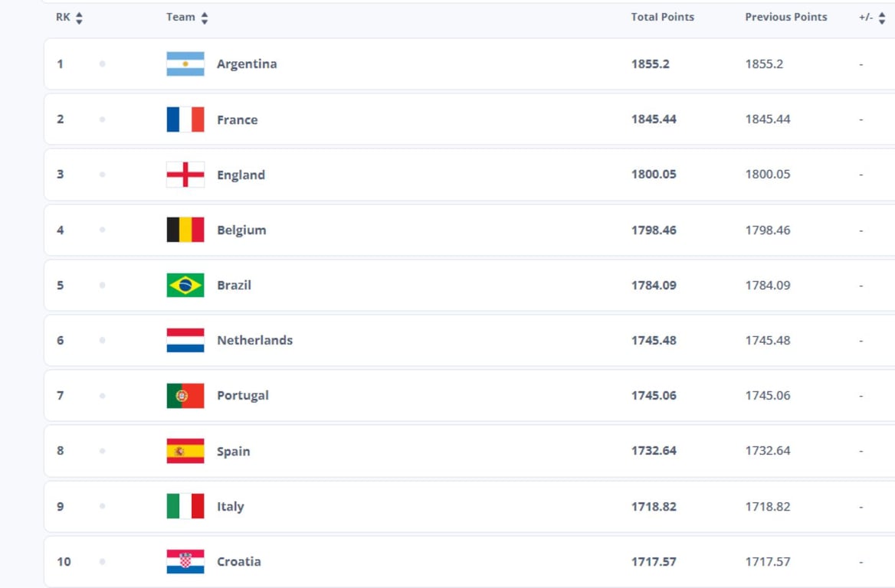This screenshot has width=895, height=588.
Task: Click the Previous Points column header
Action: [x=785, y=17]
